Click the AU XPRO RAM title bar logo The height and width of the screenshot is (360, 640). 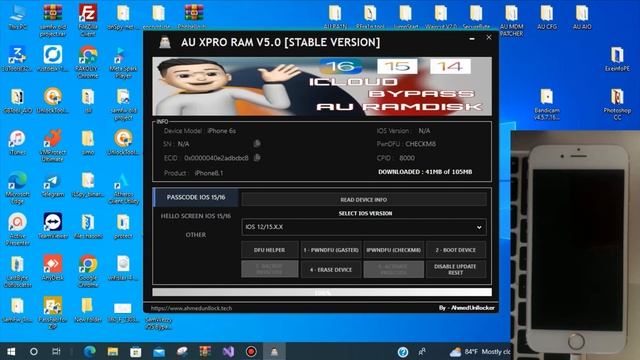[165, 42]
